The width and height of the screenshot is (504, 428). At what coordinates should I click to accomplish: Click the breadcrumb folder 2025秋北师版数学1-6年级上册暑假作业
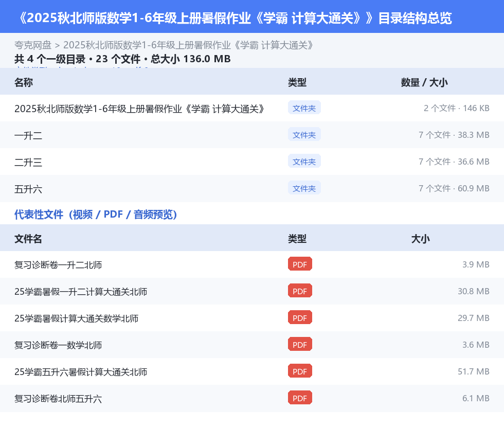click(x=189, y=45)
